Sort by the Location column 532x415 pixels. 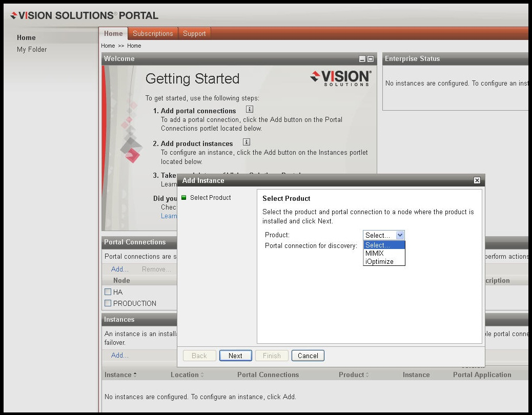point(187,375)
